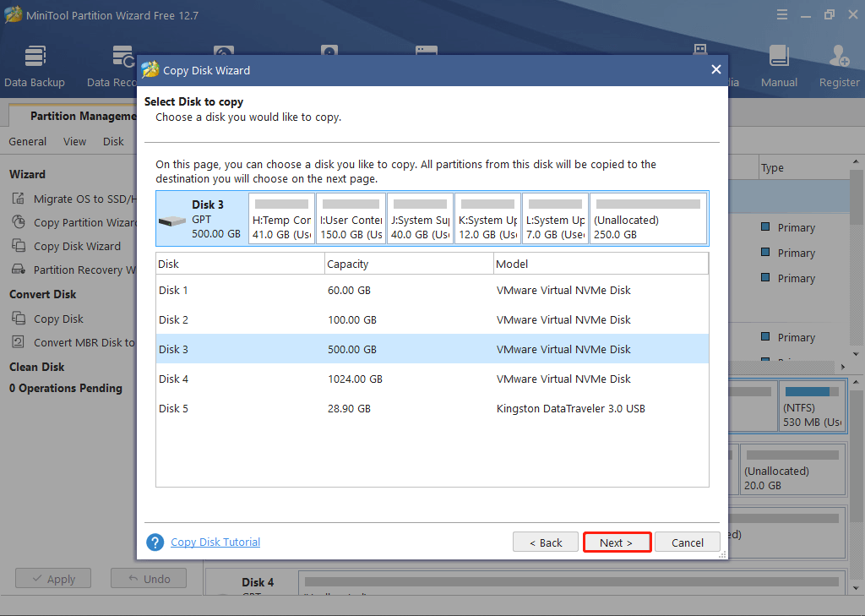Sort by the Model column header
This screenshot has width=865, height=616.
click(x=601, y=264)
